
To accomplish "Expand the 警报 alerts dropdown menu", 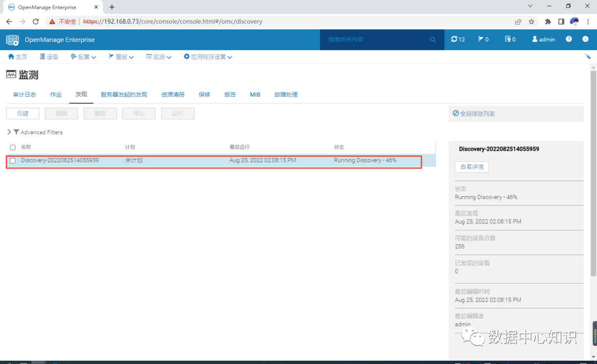I will (x=121, y=57).
